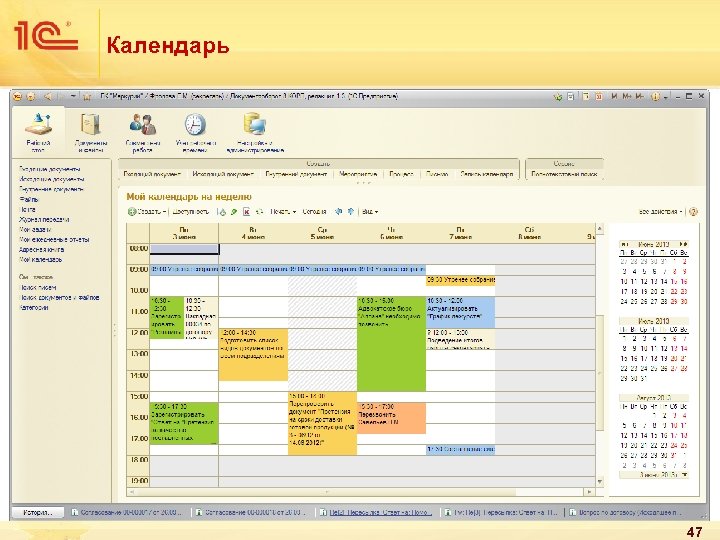Open Внутренние документы in the sidebar
The height and width of the screenshot is (540, 720).
point(51,189)
